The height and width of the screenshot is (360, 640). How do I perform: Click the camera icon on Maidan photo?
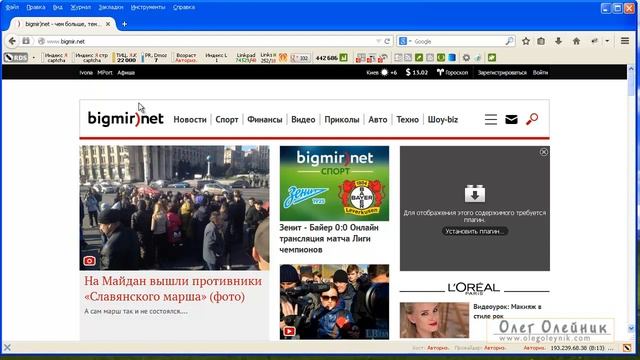(89, 261)
